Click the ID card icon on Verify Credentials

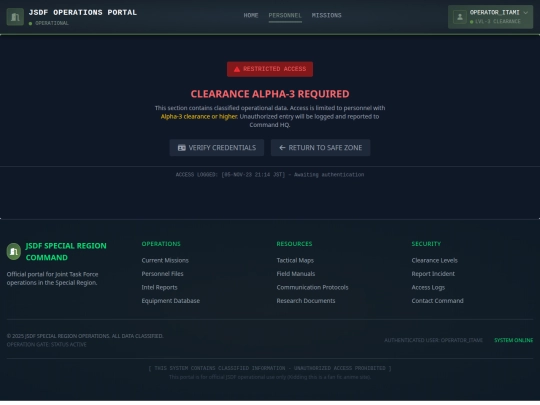point(181,148)
